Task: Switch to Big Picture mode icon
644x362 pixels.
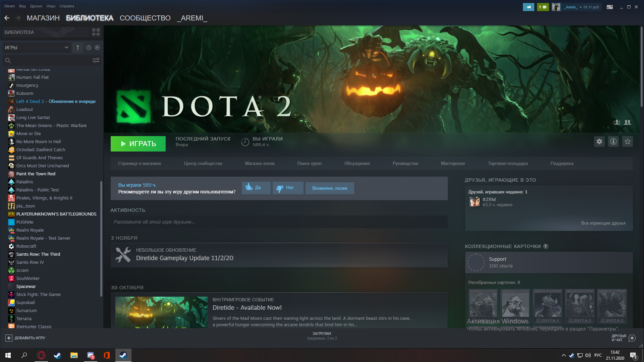Action: point(610,7)
